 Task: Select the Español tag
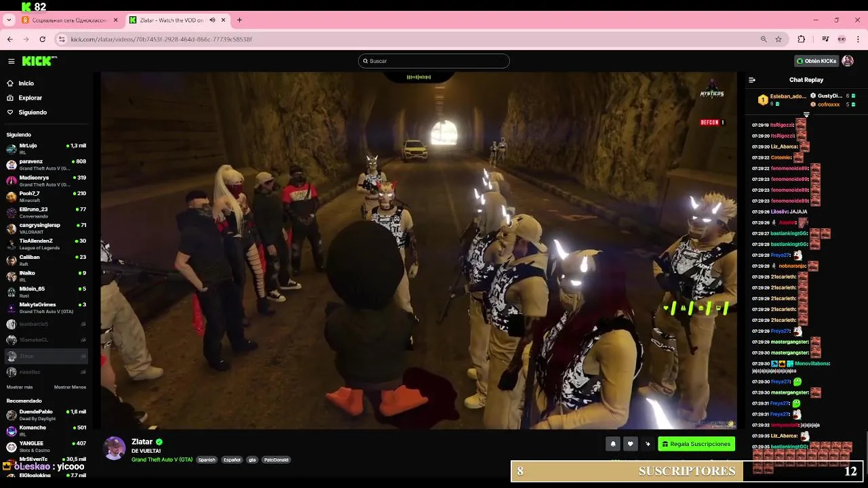(232, 460)
